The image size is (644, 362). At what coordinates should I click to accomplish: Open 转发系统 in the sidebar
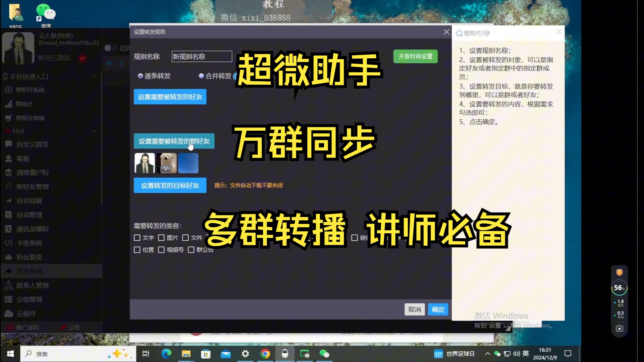[30, 271]
